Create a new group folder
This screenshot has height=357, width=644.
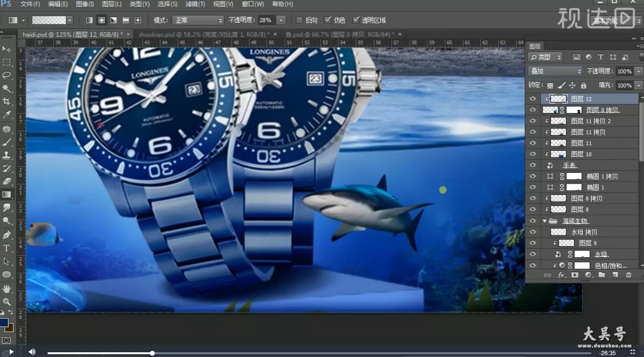click(x=602, y=275)
